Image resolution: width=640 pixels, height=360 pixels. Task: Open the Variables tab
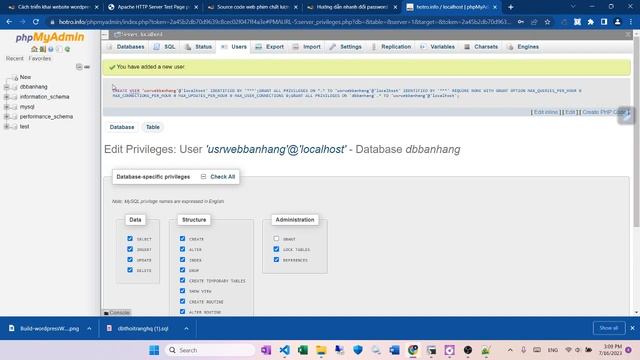point(438,47)
